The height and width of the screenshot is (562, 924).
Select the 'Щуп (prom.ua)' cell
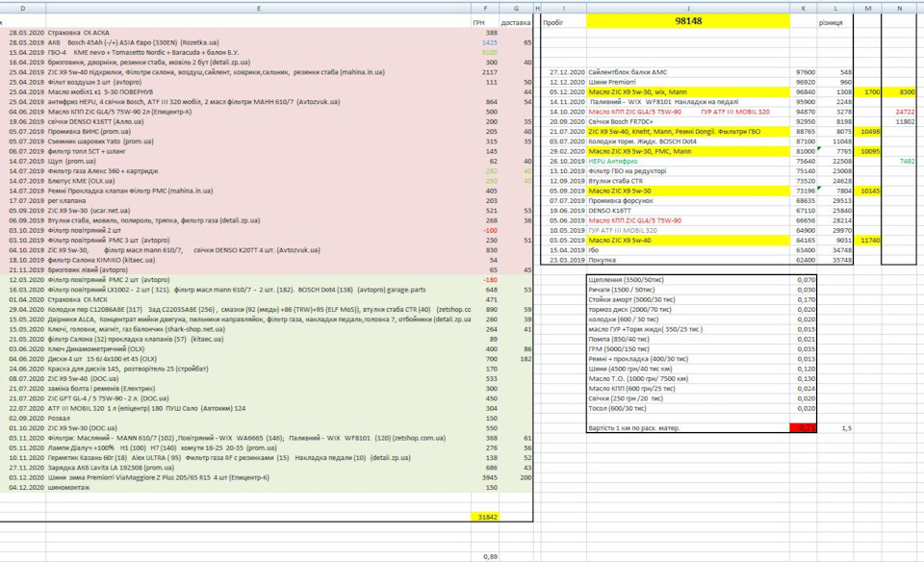coord(259,161)
